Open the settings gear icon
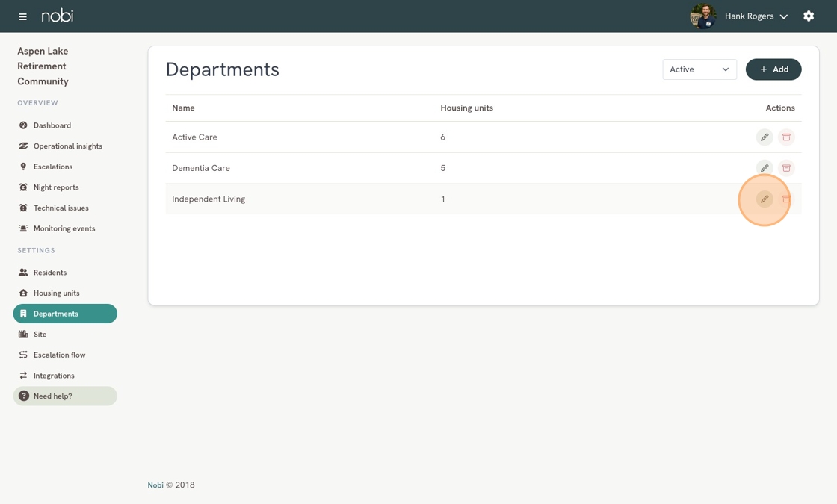Viewport: 837px width, 504px height. point(809,16)
